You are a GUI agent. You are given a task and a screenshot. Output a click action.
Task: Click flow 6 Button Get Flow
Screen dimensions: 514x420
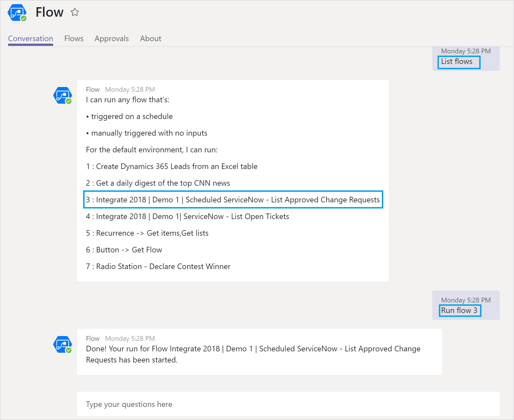pos(124,250)
